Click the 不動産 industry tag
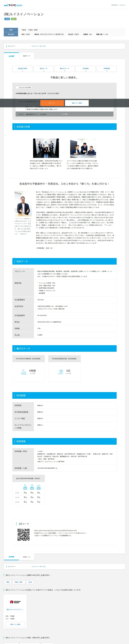Image resolution: width=129 pixels, height=644 pixels. click(x=8, y=582)
